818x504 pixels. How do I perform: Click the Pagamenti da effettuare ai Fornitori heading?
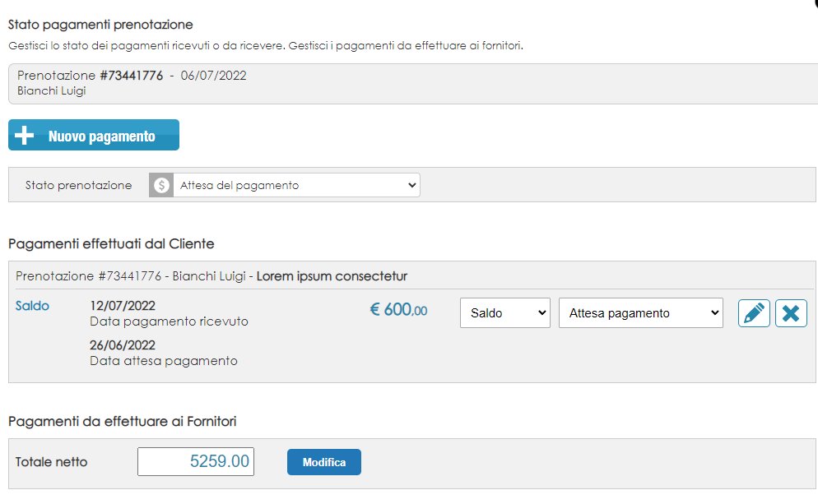tap(122, 421)
